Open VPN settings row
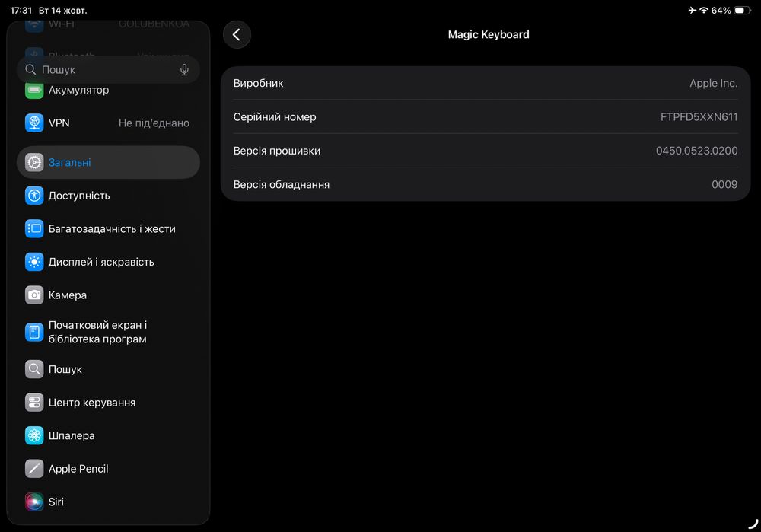The height and width of the screenshot is (532, 761). (108, 123)
